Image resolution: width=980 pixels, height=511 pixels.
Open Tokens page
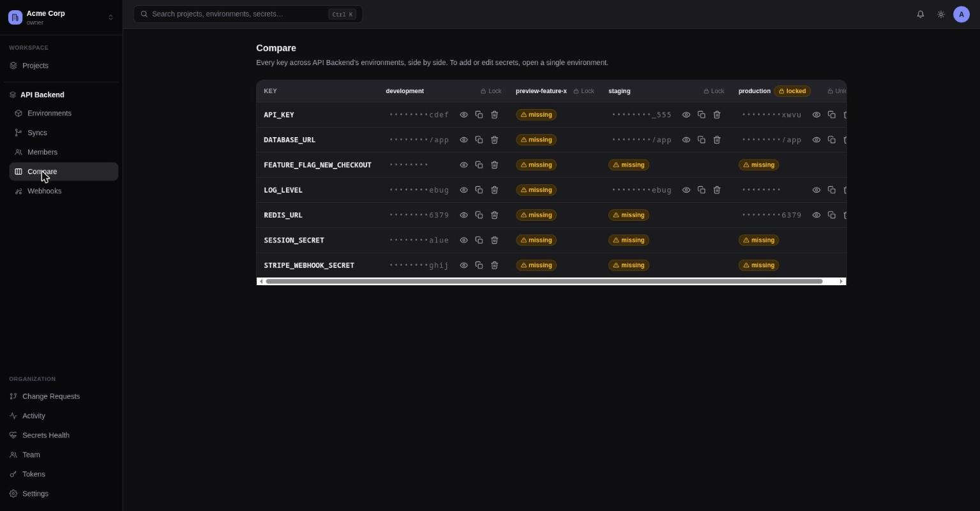click(x=61, y=474)
